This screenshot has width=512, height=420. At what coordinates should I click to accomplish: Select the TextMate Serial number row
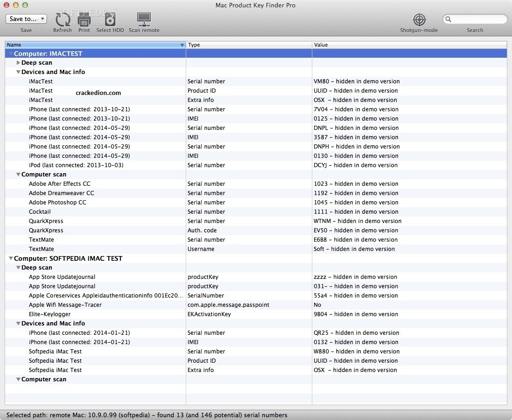pos(256,240)
